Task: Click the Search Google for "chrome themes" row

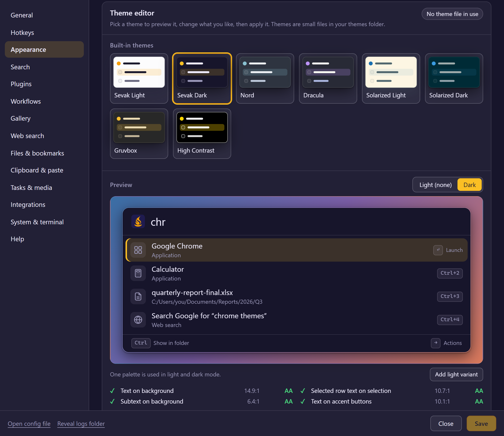Action: [296, 320]
